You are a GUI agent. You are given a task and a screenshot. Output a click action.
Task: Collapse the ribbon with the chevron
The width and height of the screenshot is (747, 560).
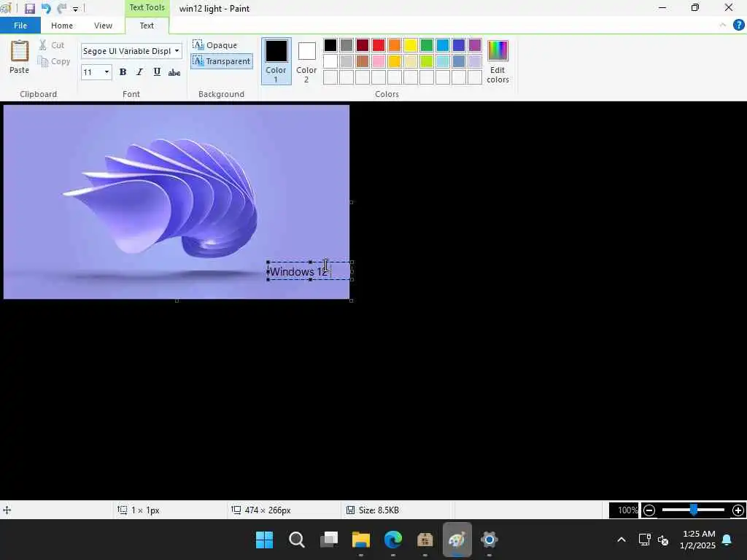coord(723,26)
